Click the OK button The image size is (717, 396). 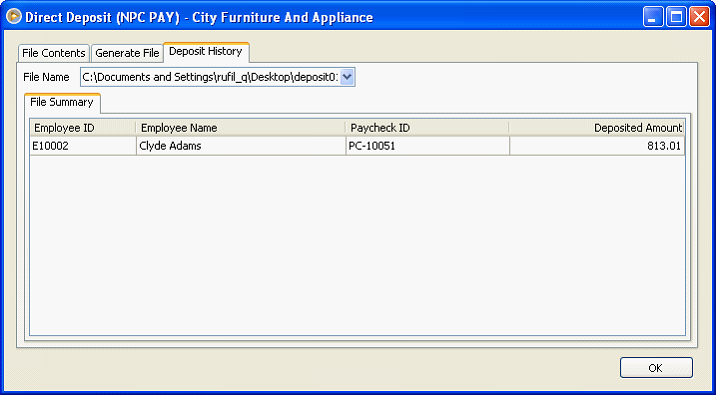656,368
